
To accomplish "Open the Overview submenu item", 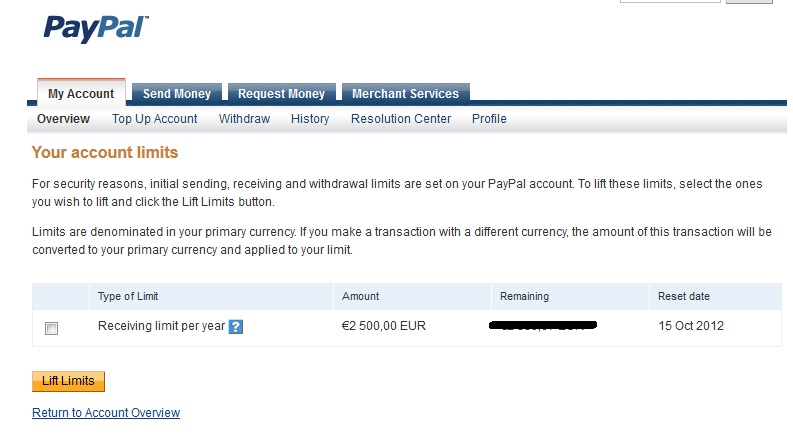I will point(63,119).
